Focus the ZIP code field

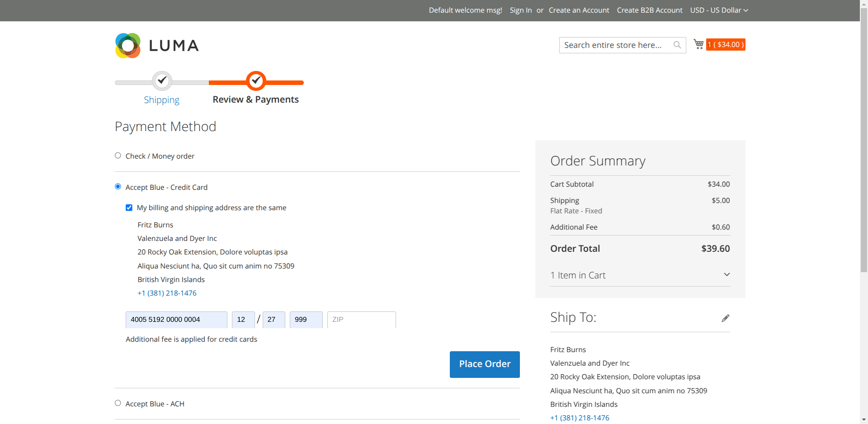point(361,320)
